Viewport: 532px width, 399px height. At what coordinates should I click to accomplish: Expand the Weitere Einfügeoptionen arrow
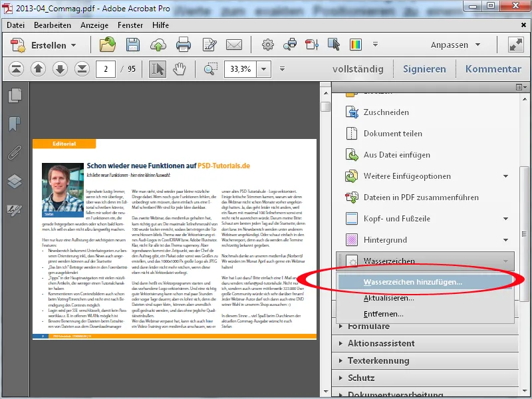point(505,176)
